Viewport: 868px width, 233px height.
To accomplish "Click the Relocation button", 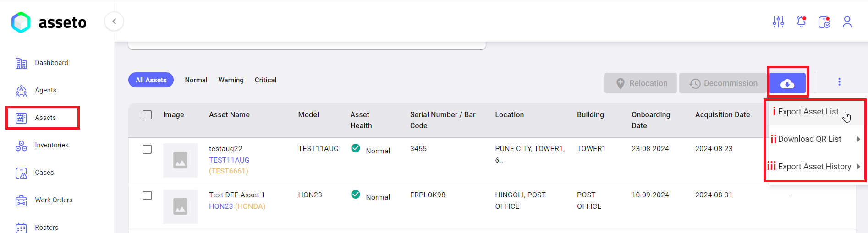I will pyautogui.click(x=640, y=83).
